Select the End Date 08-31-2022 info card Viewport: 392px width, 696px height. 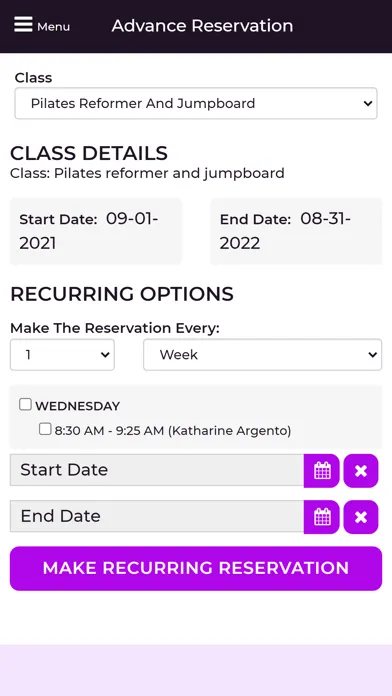coord(296,231)
